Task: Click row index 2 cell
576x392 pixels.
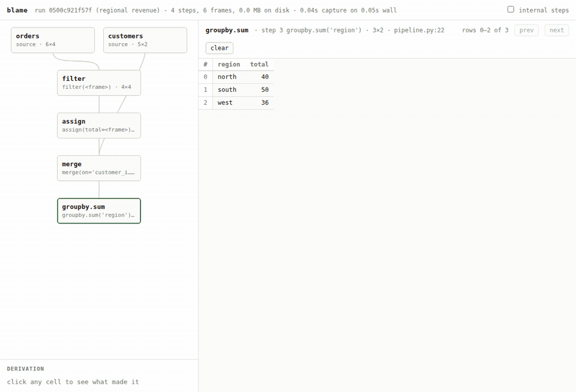Action: [205, 102]
